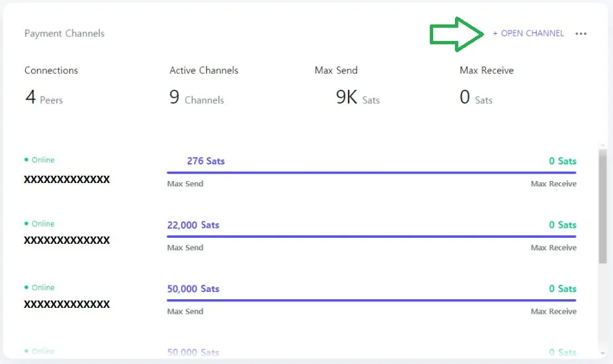Click the + OPEN CHANNEL link
The width and height of the screenshot is (613, 364).
click(528, 33)
